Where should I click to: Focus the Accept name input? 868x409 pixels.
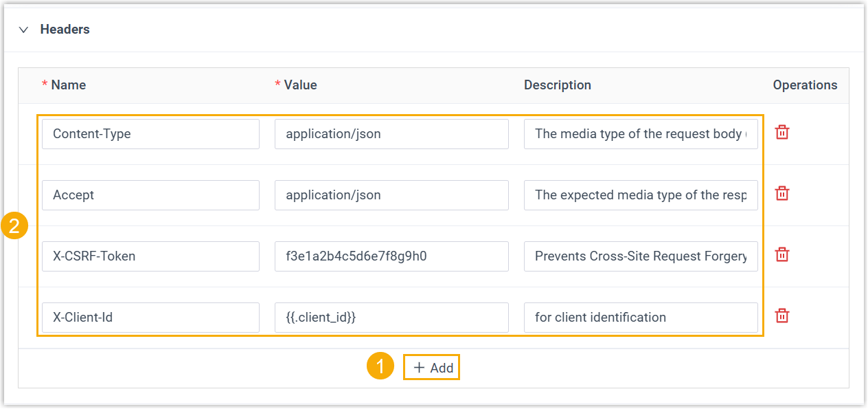(x=150, y=195)
